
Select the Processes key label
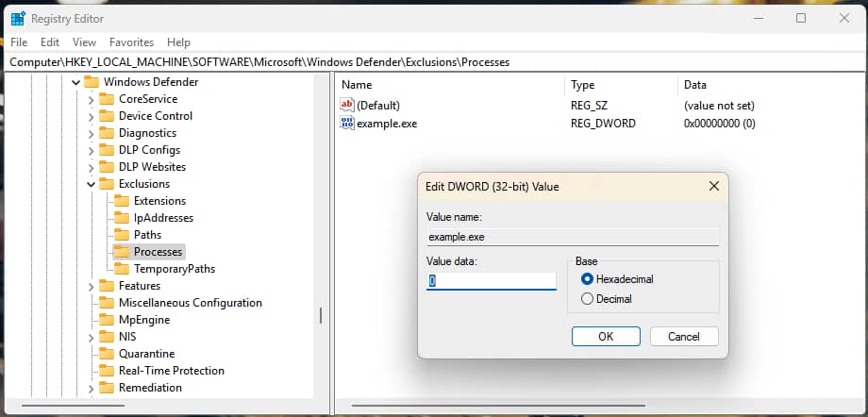(x=158, y=252)
